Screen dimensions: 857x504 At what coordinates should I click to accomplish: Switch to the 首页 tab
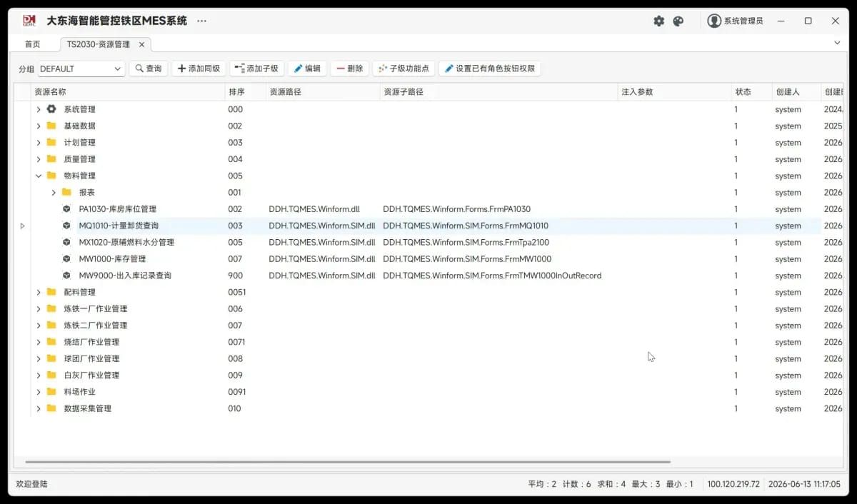click(x=33, y=44)
